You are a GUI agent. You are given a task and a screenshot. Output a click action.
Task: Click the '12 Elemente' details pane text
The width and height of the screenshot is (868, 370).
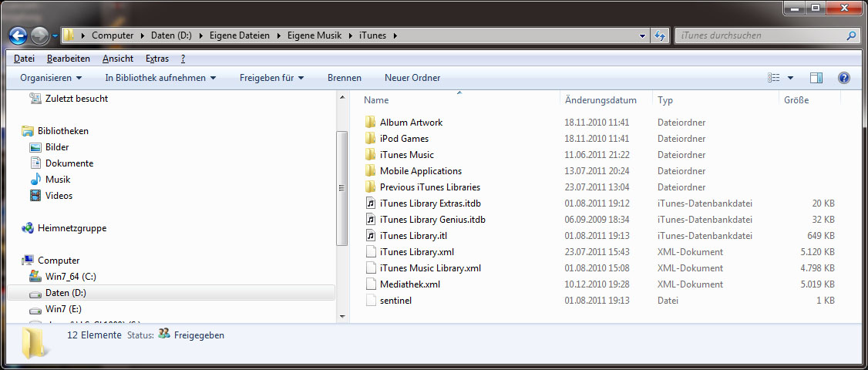pos(94,335)
